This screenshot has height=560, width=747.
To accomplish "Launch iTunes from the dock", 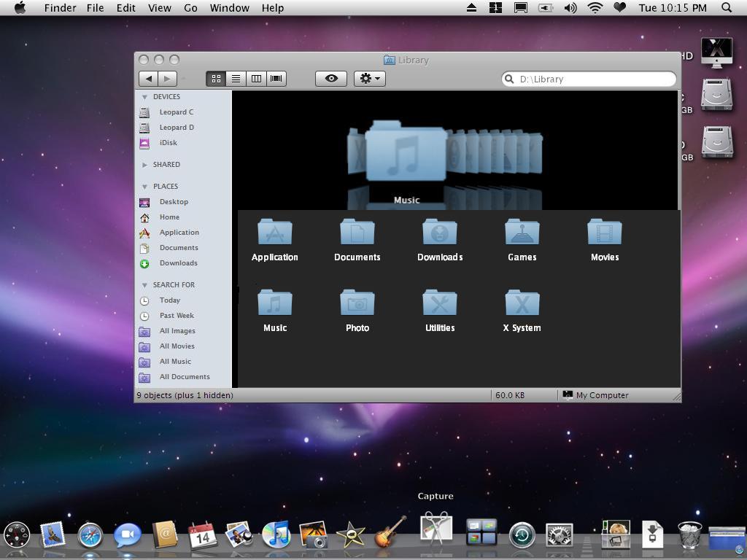I will tap(276, 534).
